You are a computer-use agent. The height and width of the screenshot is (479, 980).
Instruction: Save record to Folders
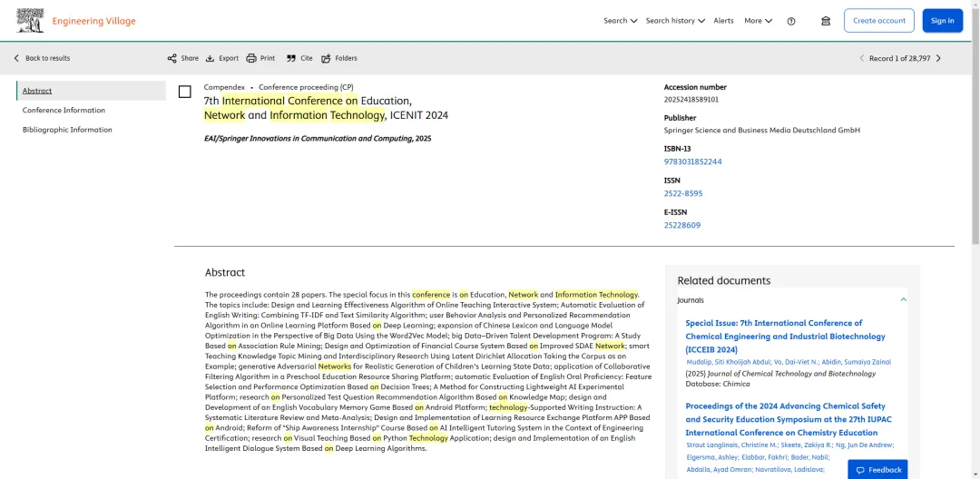339,58
